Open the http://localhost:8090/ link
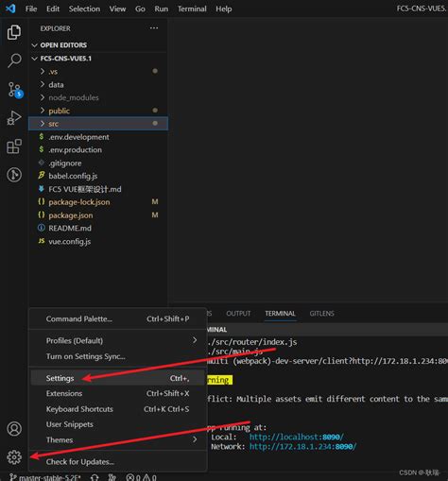 coord(296,437)
